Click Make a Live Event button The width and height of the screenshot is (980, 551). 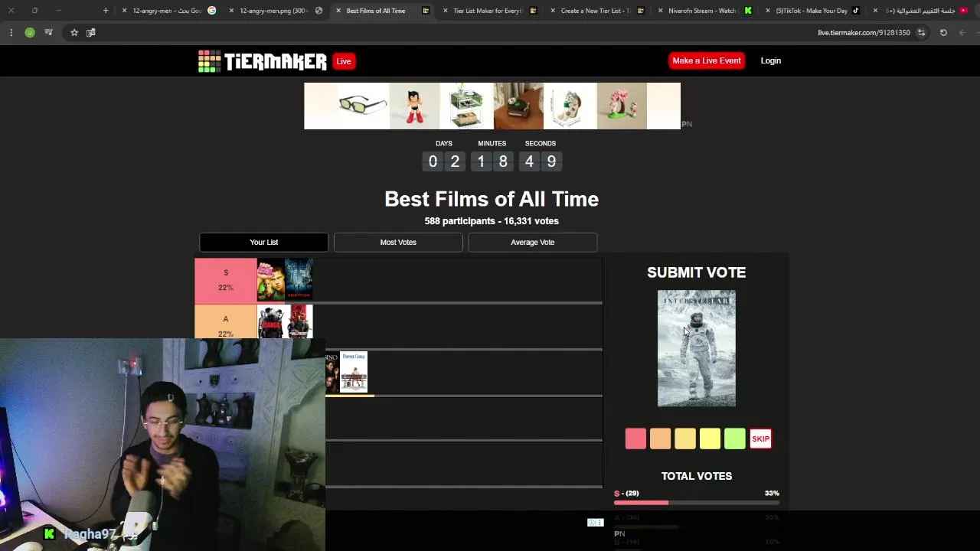coord(707,60)
